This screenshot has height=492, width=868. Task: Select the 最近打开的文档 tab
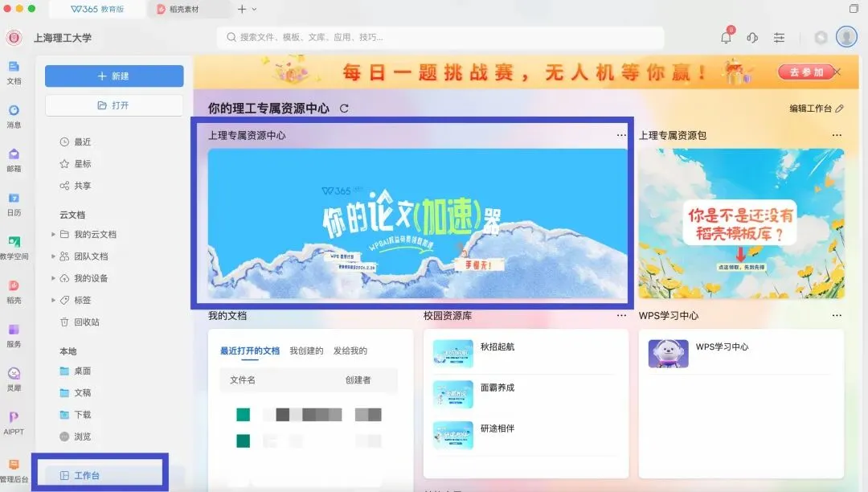pyautogui.click(x=250, y=351)
